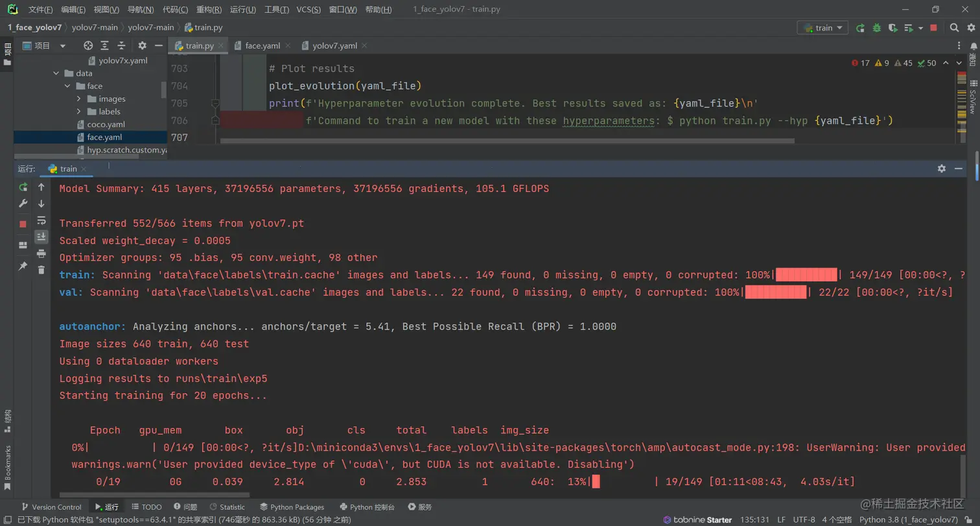Open 导航(N) menu
This screenshot has width=980, height=526.
(141, 10)
